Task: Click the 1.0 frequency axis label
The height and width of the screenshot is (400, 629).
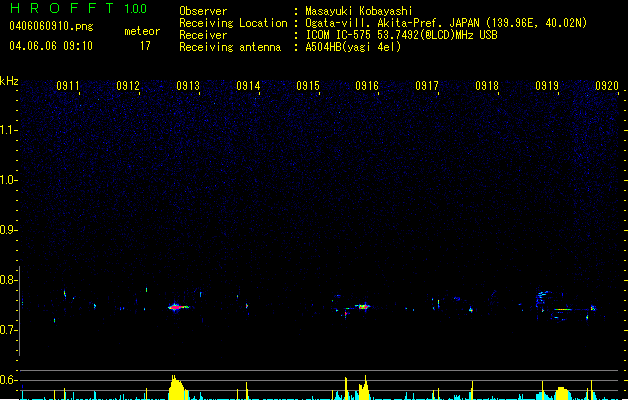Action: (x=9, y=180)
